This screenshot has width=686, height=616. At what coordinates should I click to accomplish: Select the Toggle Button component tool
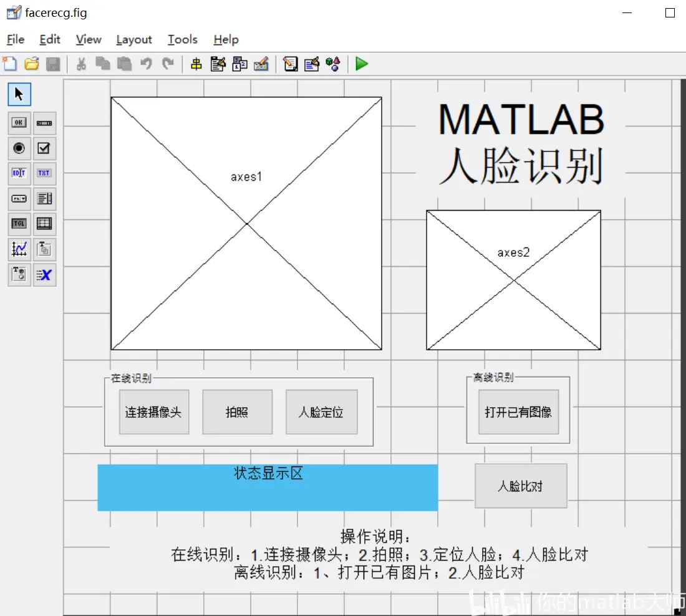pyautogui.click(x=19, y=224)
